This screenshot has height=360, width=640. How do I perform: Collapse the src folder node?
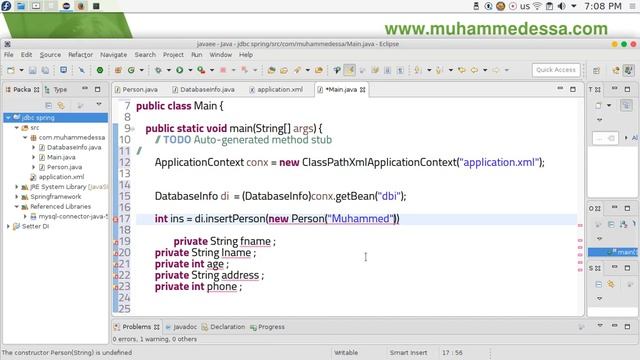[17, 128]
